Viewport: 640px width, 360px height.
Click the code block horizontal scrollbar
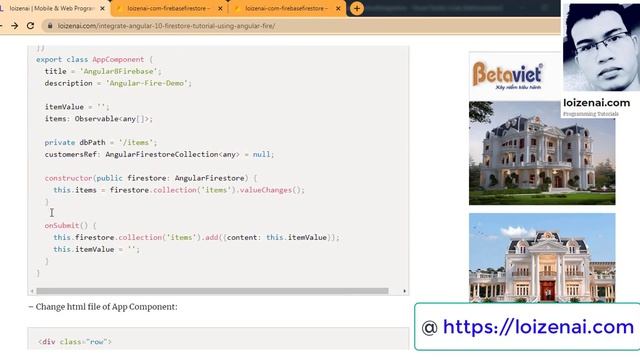(212, 291)
